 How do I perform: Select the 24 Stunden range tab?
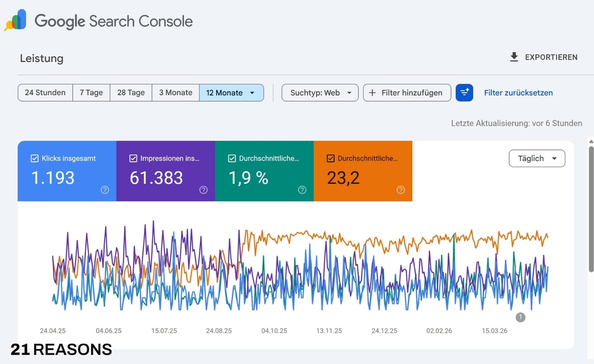[x=45, y=93]
